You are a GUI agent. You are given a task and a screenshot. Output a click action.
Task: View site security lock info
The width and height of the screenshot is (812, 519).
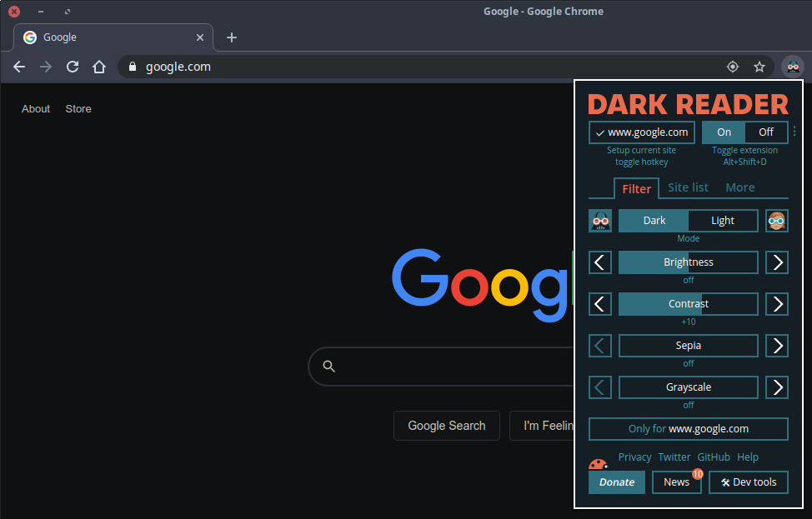[133, 67]
